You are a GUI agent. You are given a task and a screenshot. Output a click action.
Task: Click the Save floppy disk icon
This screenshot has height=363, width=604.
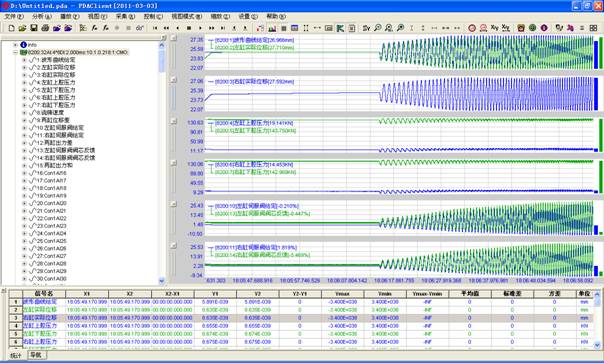tap(34, 28)
